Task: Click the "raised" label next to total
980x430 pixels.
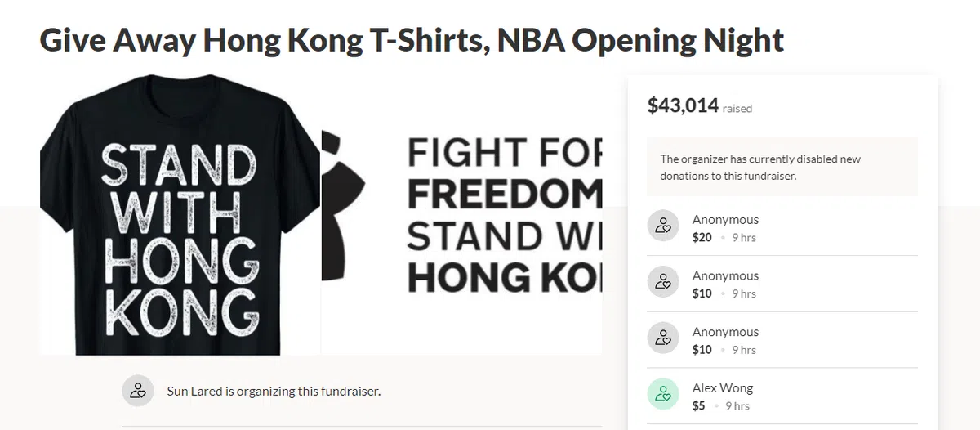Action: point(737,109)
